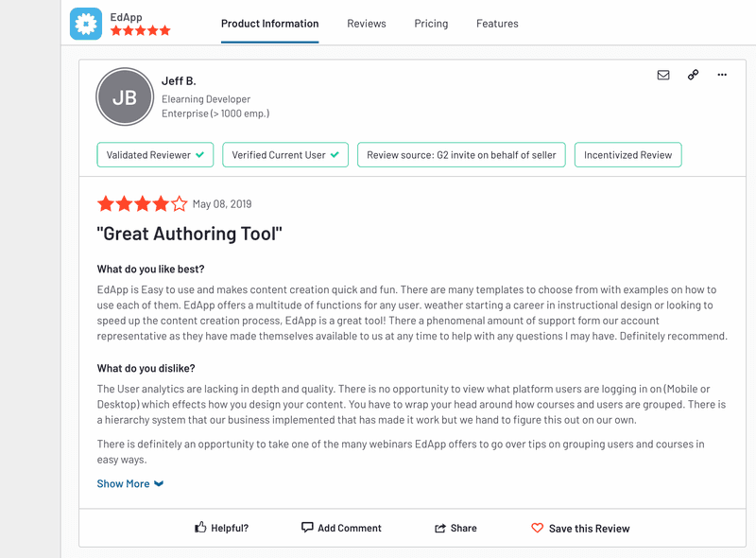Click the thumbs-up Helpful icon
This screenshot has height=558, width=756.
click(200, 529)
